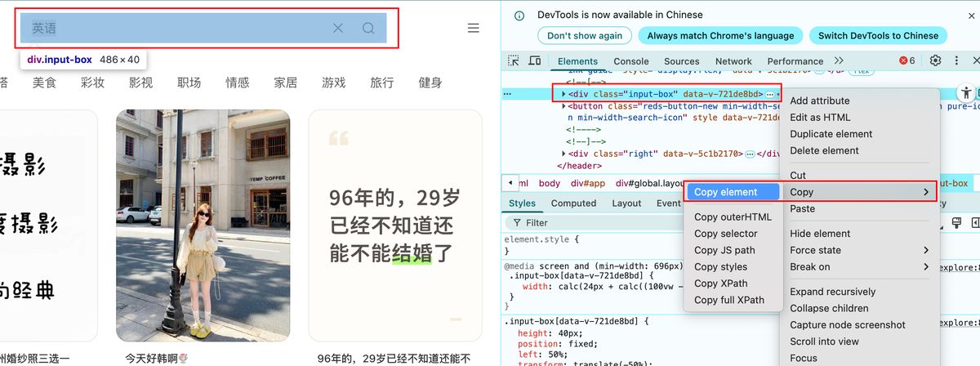Expand the div class="right" node
Screen dimensions: 980x366
(563, 154)
